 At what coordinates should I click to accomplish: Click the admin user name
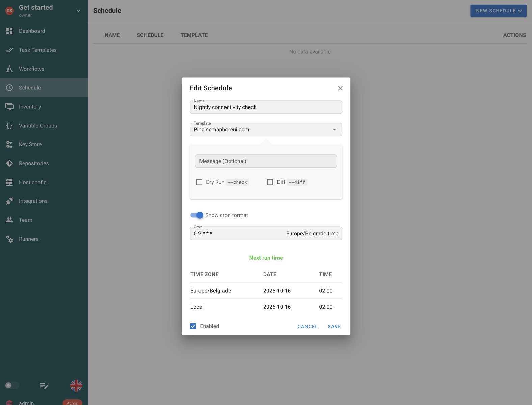(x=26, y=403)
